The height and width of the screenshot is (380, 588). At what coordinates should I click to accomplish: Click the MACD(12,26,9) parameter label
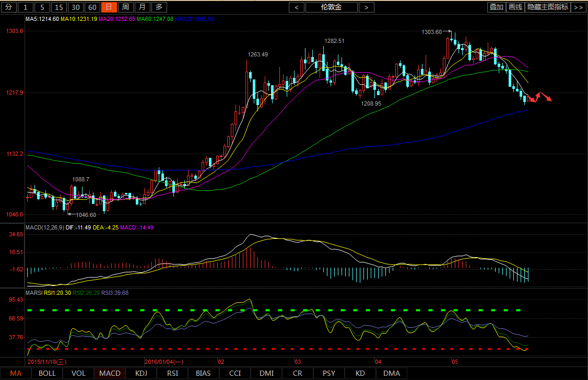(x=44, y=227)
